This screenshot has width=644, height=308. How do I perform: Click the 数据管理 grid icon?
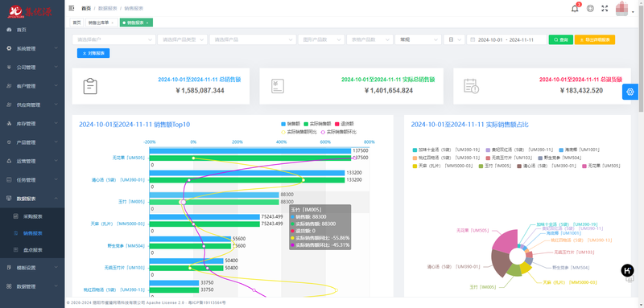tap(9, 286)
